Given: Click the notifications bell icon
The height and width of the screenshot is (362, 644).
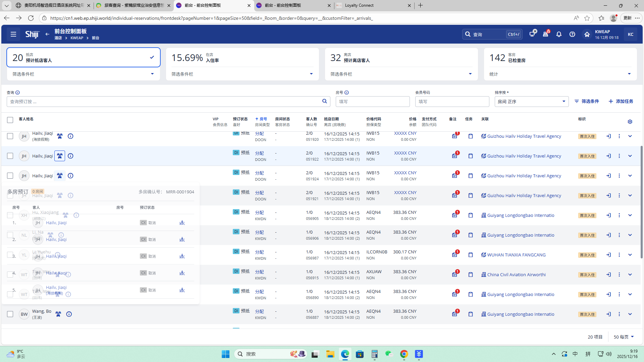Looking at the screenshot, I should pos(559,34).
